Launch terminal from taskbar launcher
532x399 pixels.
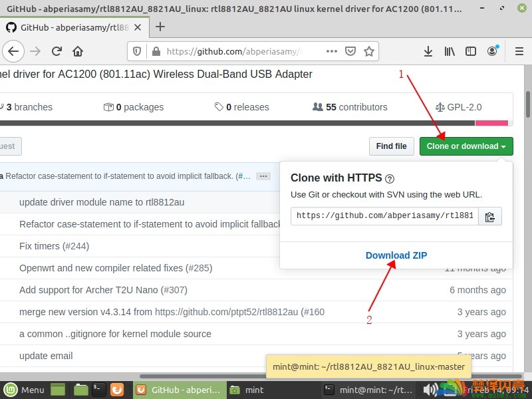98,390
